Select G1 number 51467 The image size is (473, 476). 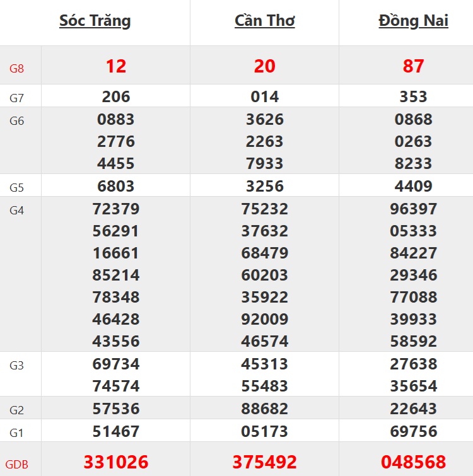tap(116, 432)
